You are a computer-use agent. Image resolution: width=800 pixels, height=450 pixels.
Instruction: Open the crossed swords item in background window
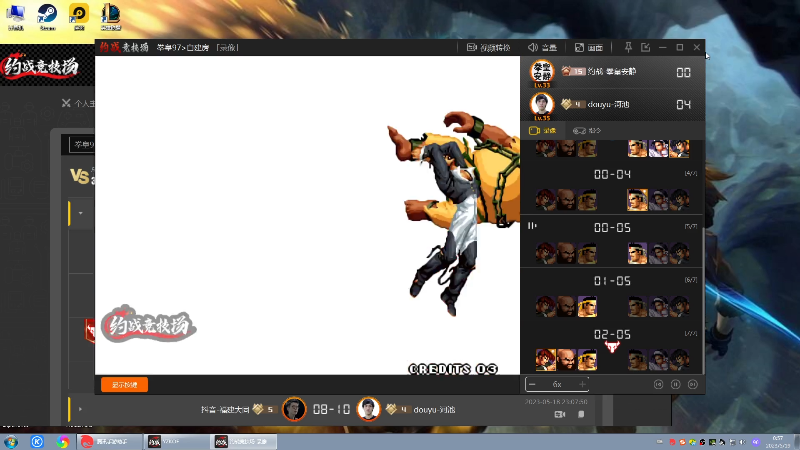click(66, 103)
